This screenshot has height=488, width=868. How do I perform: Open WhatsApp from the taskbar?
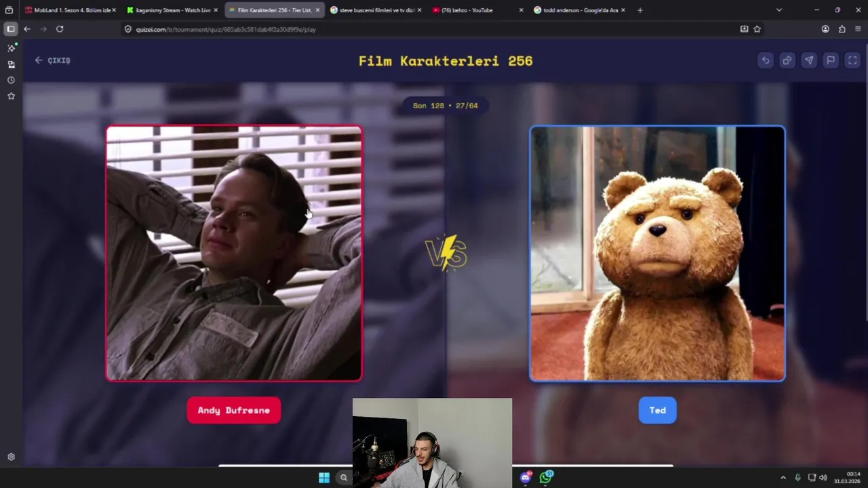pyautogui.click(x=546, y=477)
